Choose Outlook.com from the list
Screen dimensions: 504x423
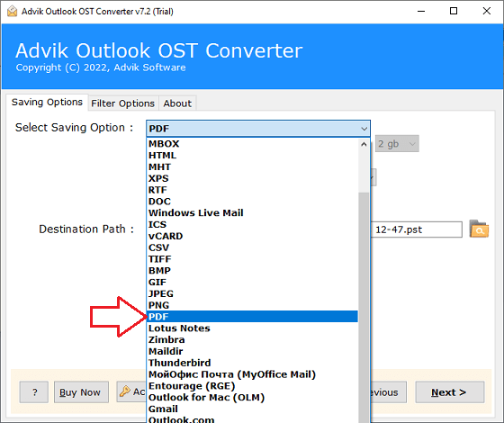pos(252,419)
